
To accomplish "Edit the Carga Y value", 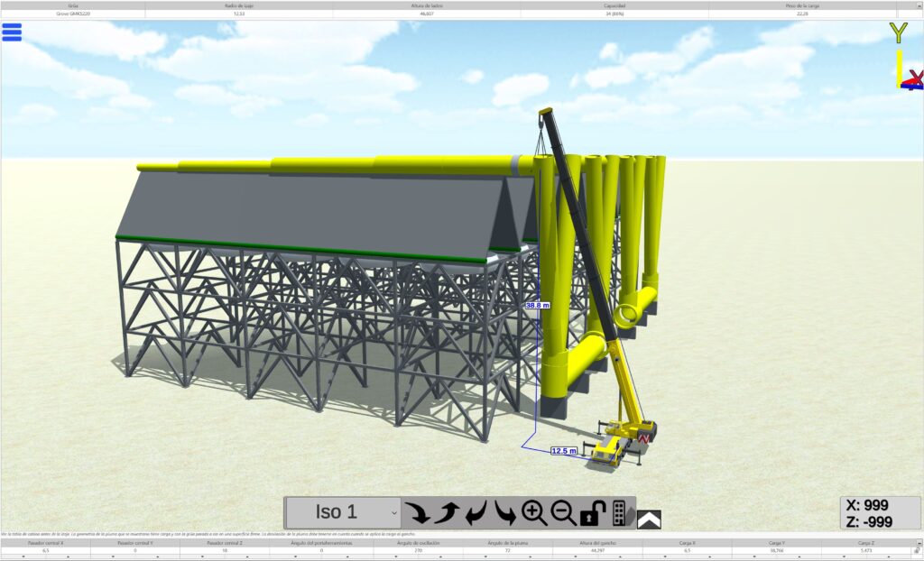I will pyautogui.click(x=777, y=550).
